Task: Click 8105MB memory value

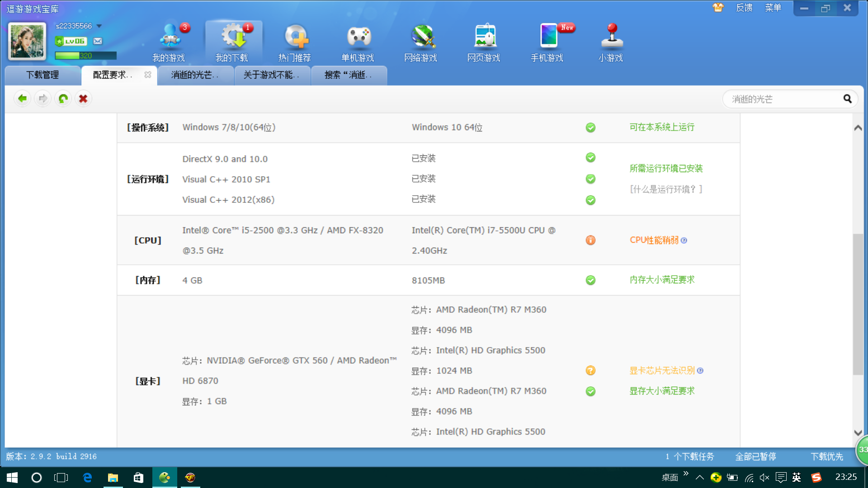Action: click(428, 281)
